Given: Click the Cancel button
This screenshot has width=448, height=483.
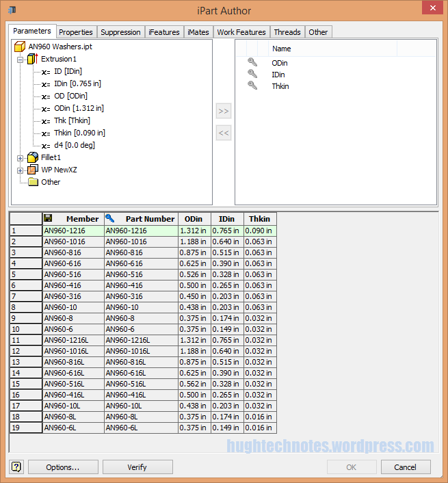Looking at the screenshot, I should [406, 467].
